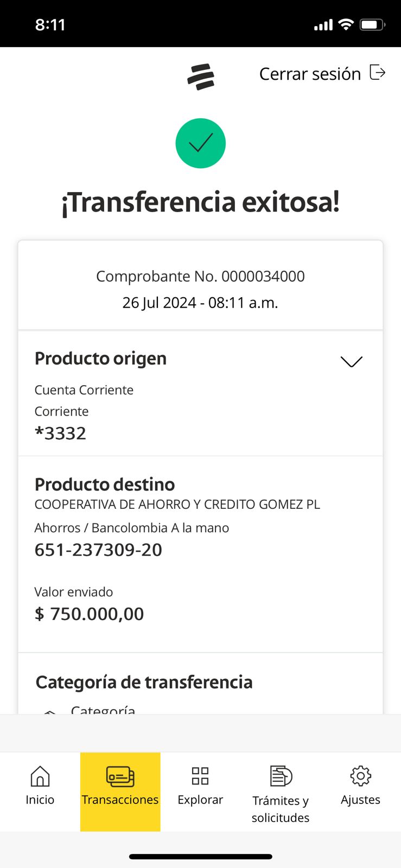Screen dimensions: 401x868
Task: Open the Ajustes gear icon
Action: tap(360, 776)
